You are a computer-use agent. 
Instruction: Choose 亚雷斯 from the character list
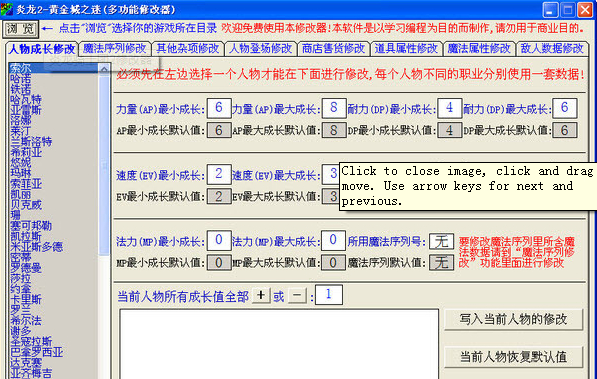pos(26,110)
